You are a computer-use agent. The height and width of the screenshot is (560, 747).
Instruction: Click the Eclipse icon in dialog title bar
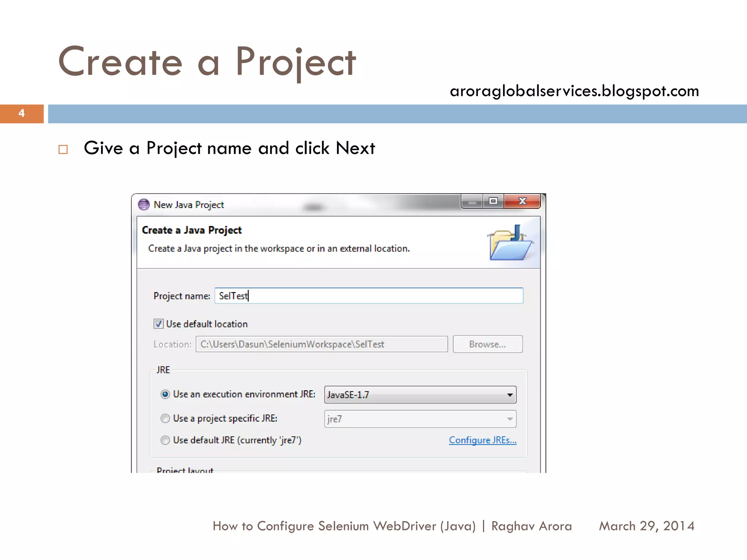pyautogui.click(x=144, y=205)
